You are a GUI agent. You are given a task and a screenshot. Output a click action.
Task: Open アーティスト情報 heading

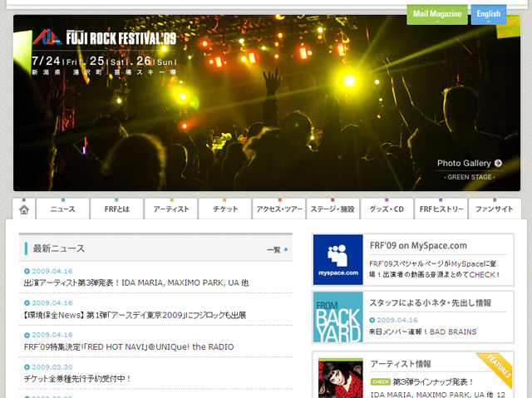click(401, 364)
